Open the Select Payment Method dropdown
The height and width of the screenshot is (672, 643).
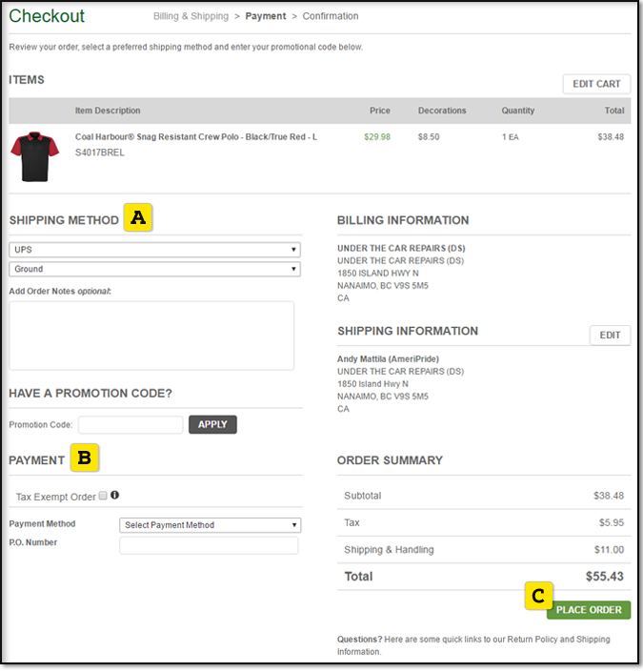coord(211,524)
